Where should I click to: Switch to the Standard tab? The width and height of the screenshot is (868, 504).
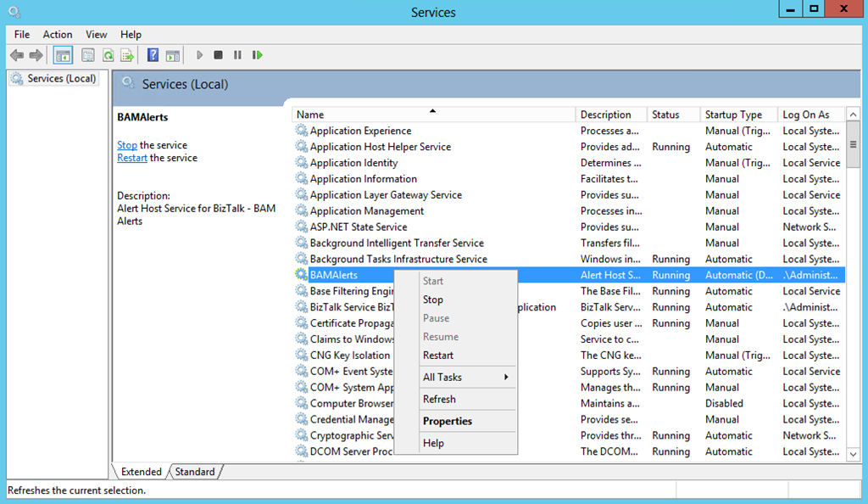195,472
